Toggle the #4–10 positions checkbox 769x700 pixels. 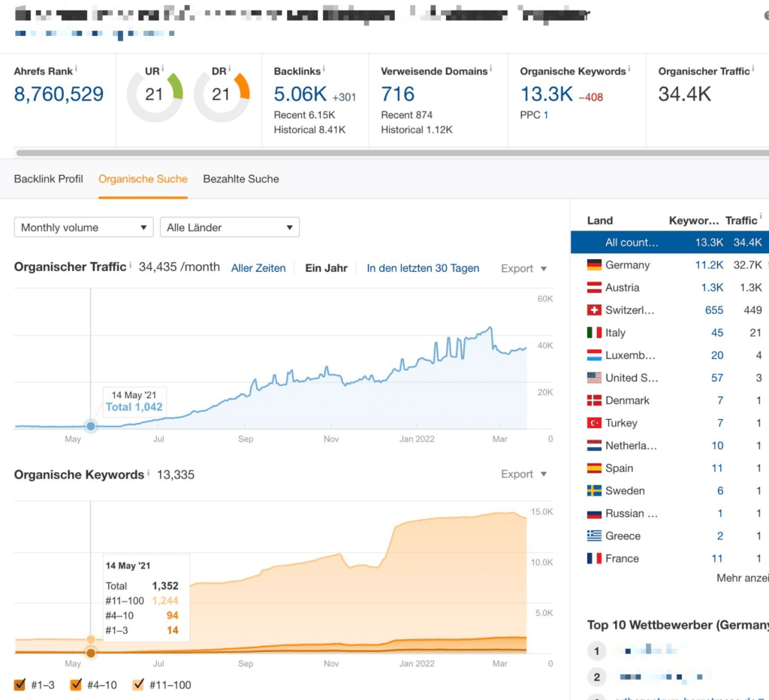click(76, 684)
